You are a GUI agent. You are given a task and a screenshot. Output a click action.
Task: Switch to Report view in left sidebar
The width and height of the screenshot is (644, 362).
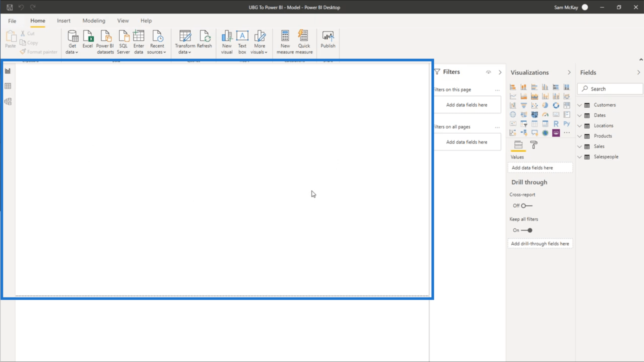click(8, 71)
